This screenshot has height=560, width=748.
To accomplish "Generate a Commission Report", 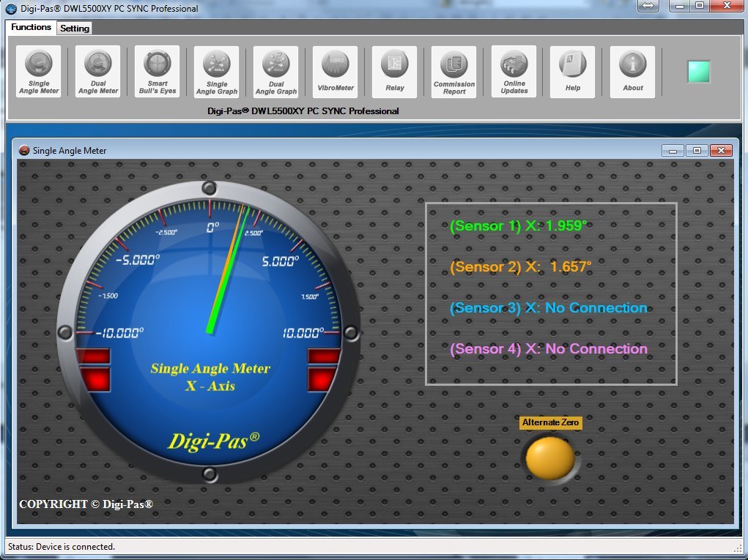I will pyautogui.click(x=454, y=72).
